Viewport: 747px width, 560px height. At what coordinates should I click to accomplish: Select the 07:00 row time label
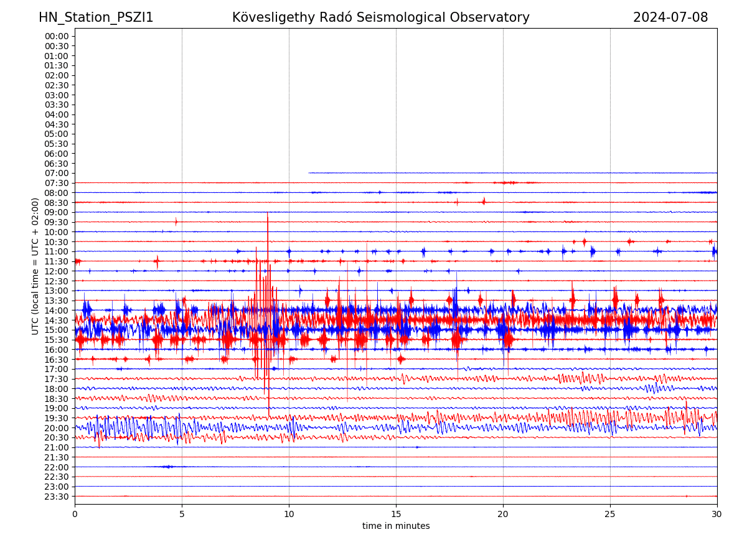click(x=56, y=173)
